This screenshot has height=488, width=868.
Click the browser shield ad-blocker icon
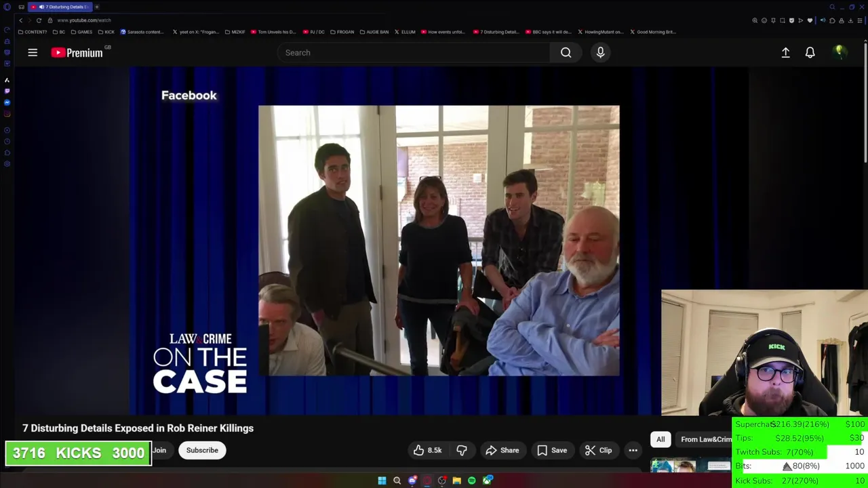(791, 20)
